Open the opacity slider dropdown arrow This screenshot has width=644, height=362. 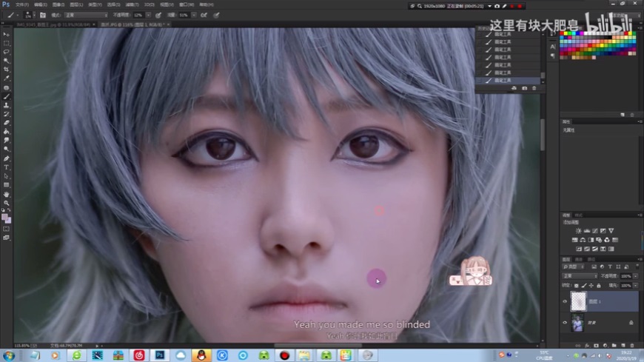tap(148, 16)
